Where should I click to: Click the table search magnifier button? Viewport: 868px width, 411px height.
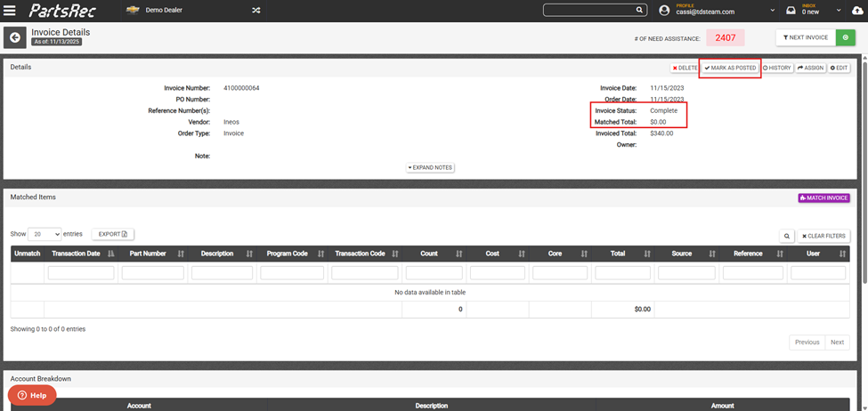pos(786,237)
